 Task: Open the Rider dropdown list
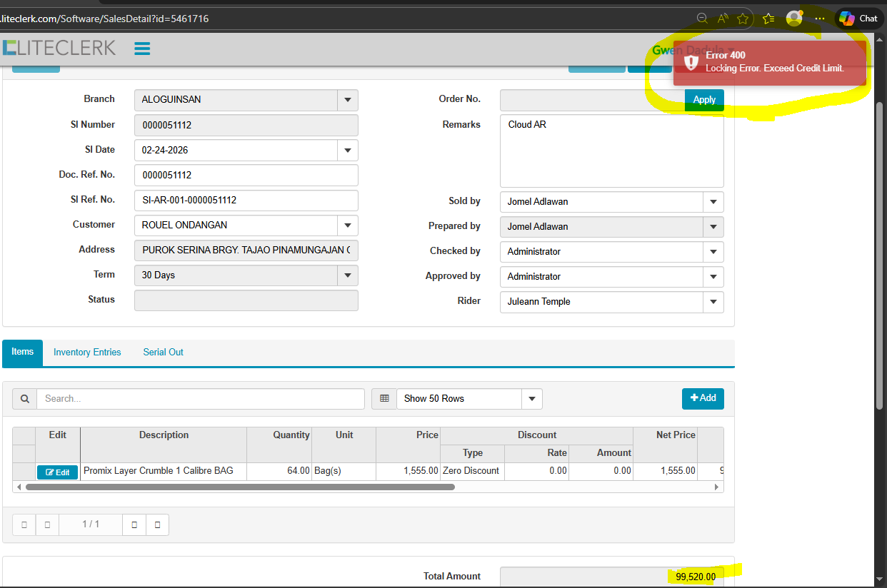tap(713, 302)
